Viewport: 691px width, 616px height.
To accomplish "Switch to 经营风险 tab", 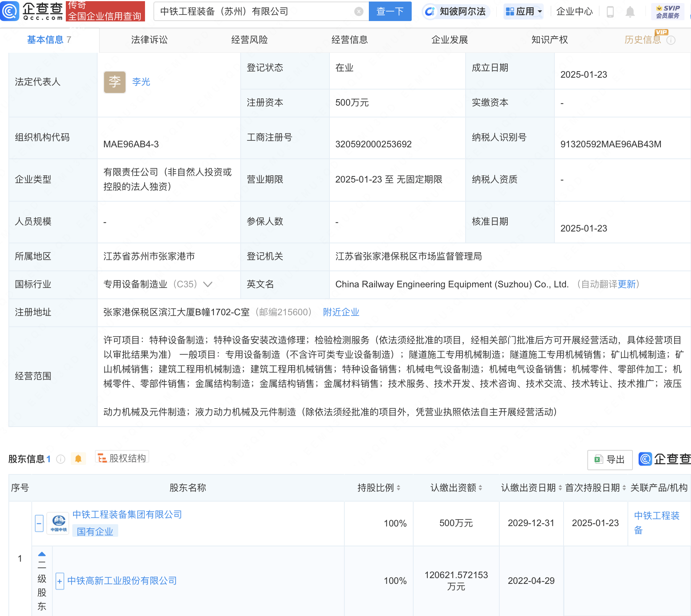I will click(249, 40).
